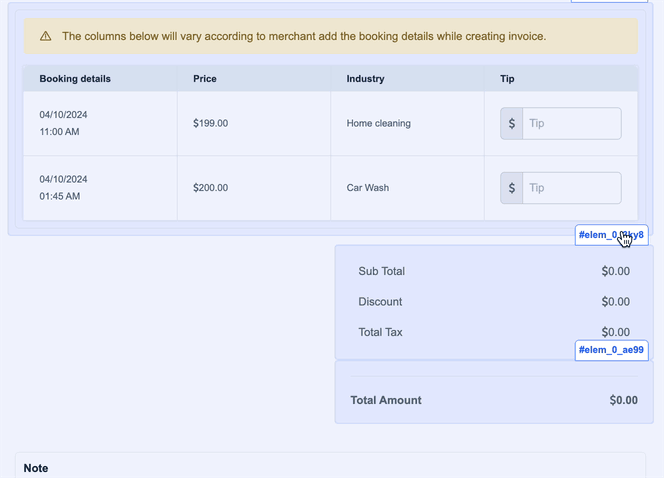Click the Home cleaning industry cell
Image resolution: width=664 pixels, height=478 pixels.
coord(379,124)
